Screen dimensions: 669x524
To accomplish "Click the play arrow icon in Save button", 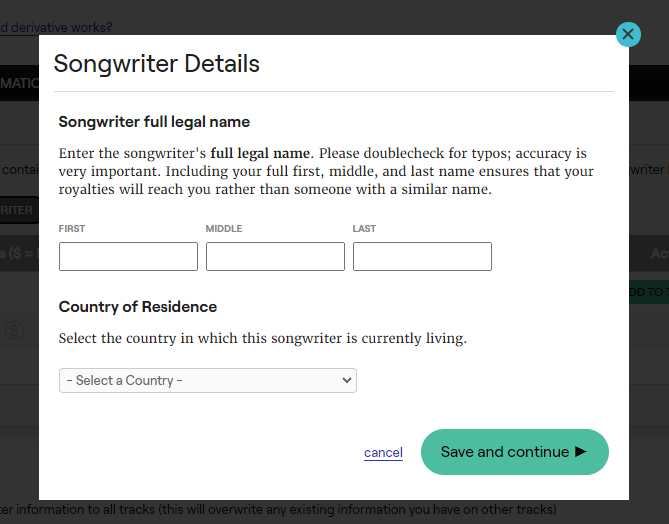I will 580,451.
